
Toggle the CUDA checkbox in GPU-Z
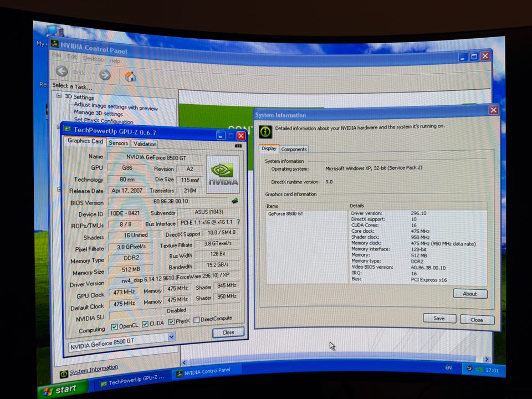(145, 324)
